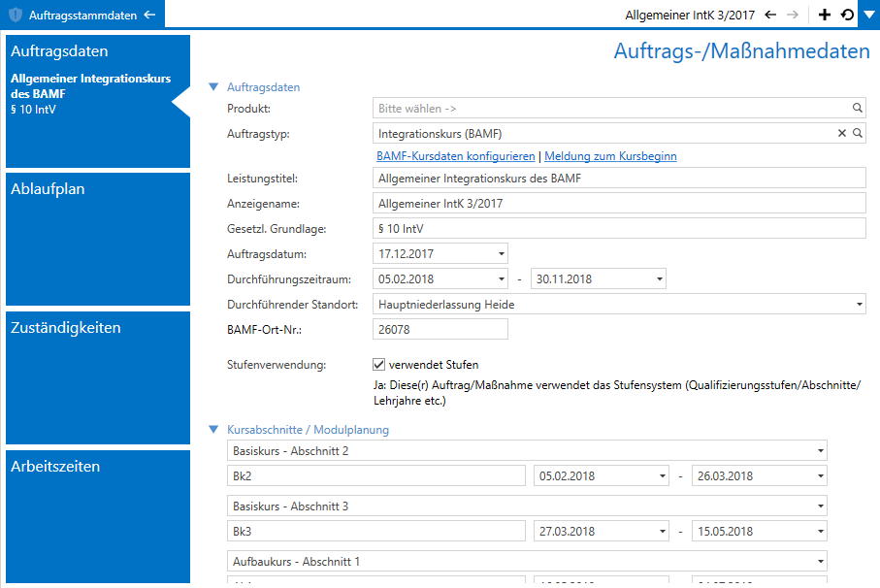Click the Bk3 name input field
The image size is (880, 588).
[376, 532]
